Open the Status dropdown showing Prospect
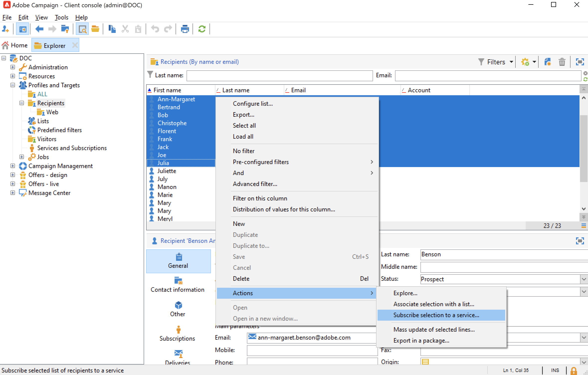 tap(584, 279)
